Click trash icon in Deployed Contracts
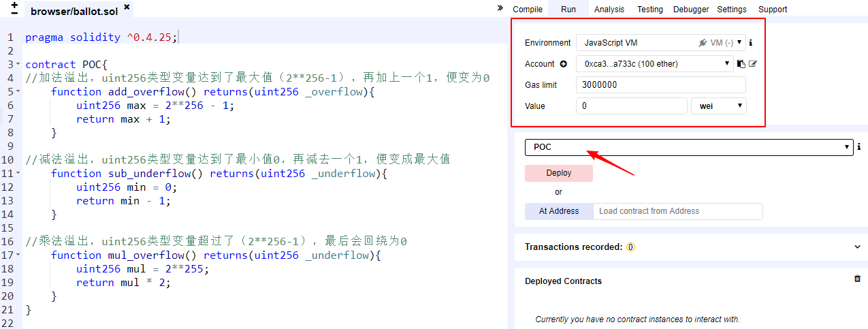 tap(857, 279)
